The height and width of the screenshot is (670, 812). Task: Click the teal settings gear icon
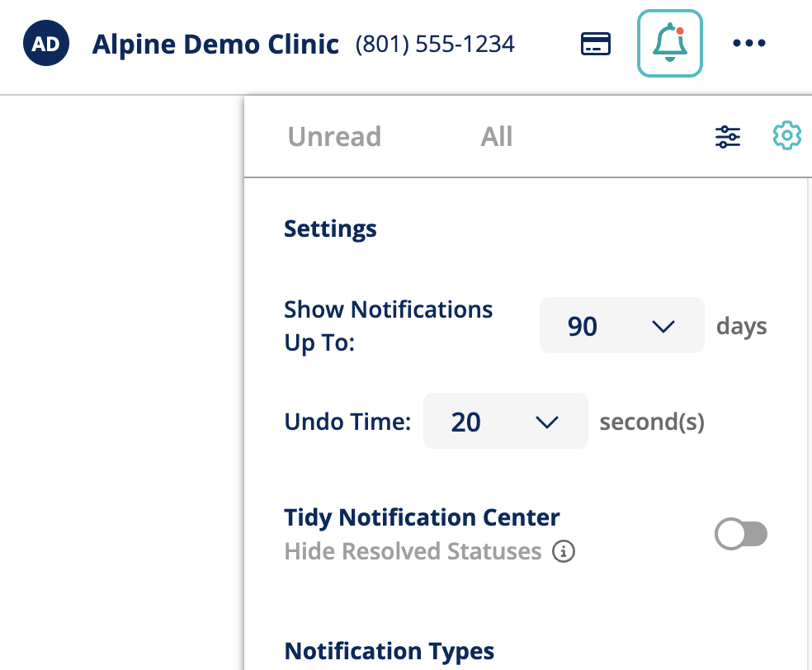point(786,135)
